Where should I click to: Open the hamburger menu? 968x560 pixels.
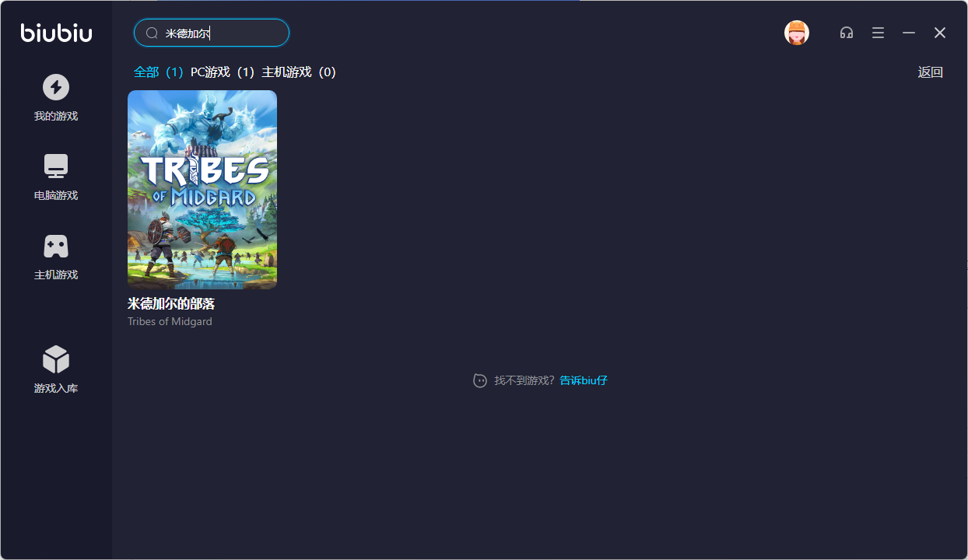tap(878, 33)
